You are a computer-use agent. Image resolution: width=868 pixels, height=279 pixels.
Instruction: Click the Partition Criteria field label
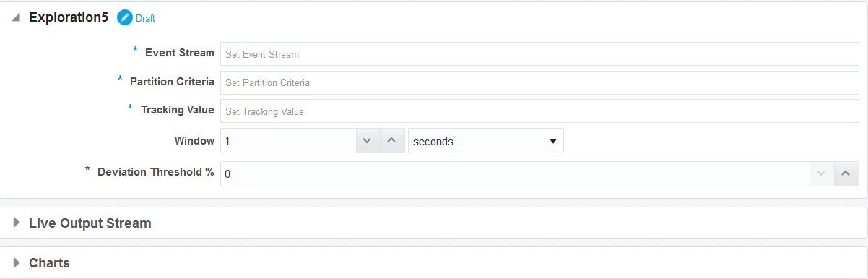tap(172, 82)
